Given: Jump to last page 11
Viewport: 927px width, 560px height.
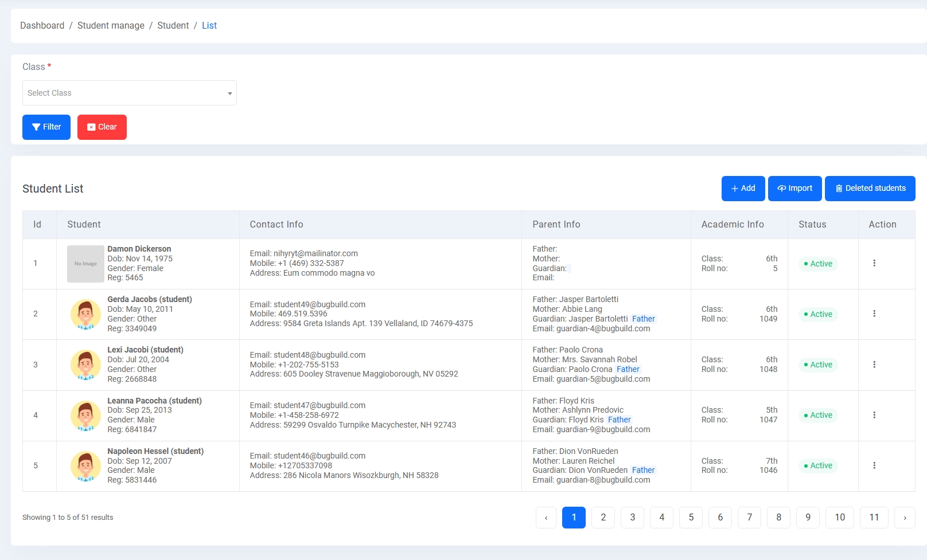Looking at the screenshot, I should pos(874,518).
